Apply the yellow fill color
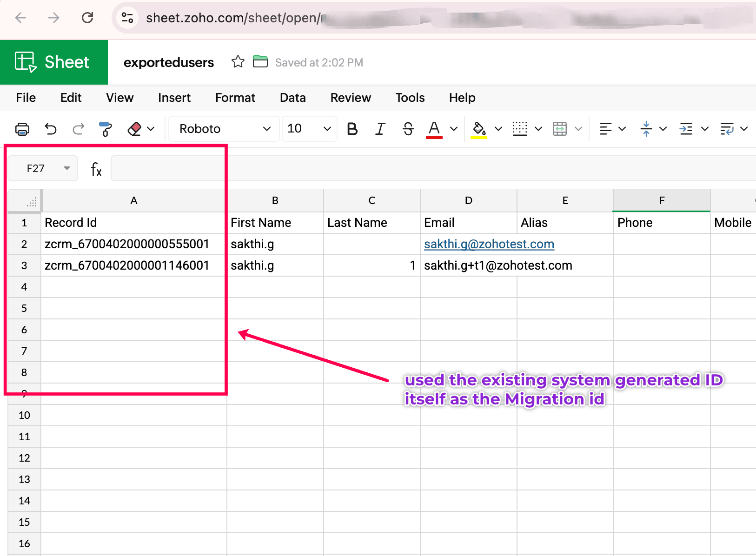Viewport: 756px width, 556px height. pos(479,129)
